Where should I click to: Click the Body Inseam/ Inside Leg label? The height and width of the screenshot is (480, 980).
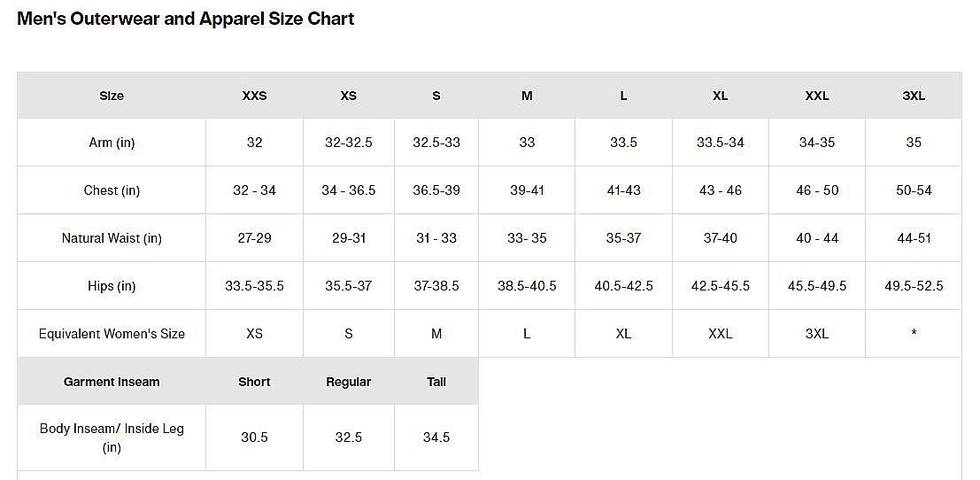[112, 437]
